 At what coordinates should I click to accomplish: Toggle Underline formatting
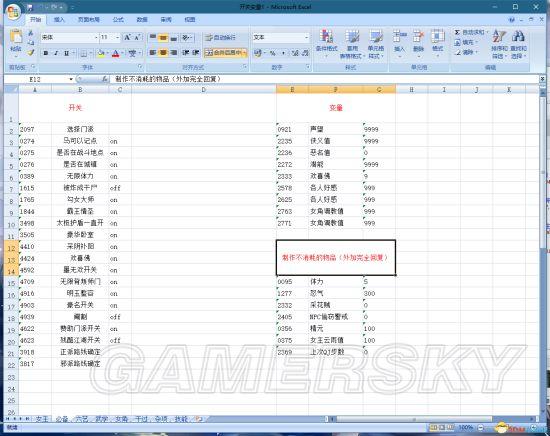coord(66,53)
